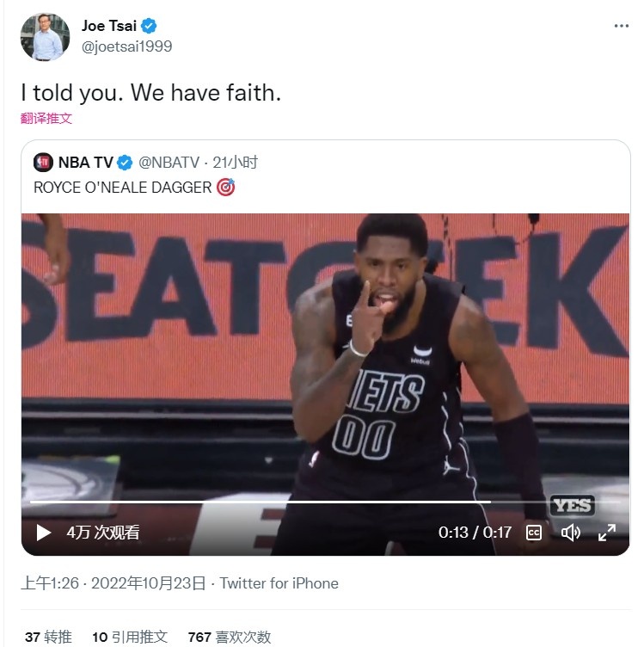The width and height of the screenshot is (644, 647).
Task: Seek on the video progress bar
Action: pyautogui.click(x=325, y=502)
